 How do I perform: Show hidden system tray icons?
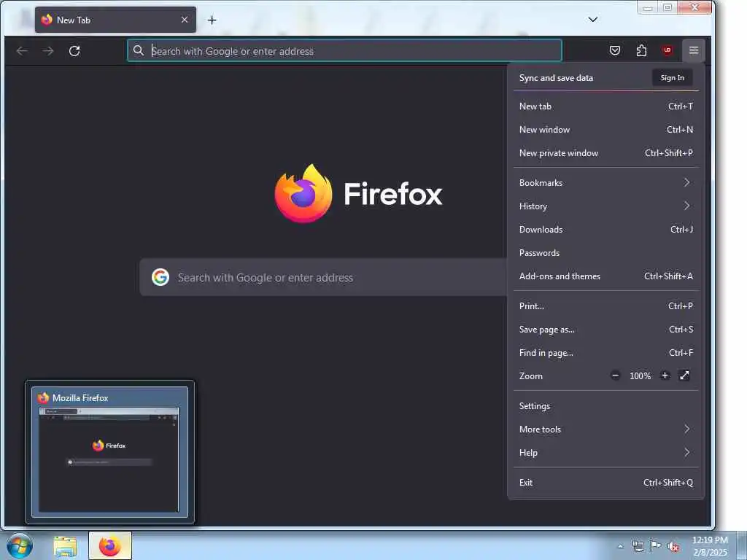620,546
